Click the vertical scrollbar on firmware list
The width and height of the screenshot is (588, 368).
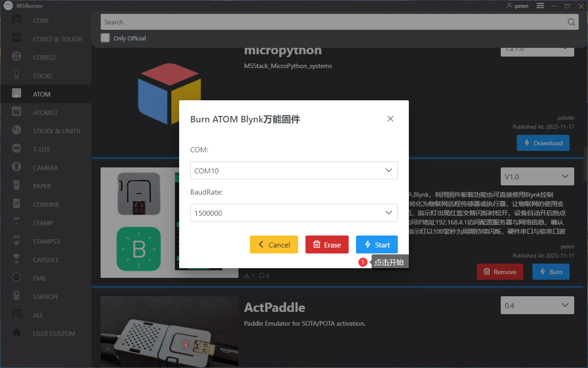point(585,164)
